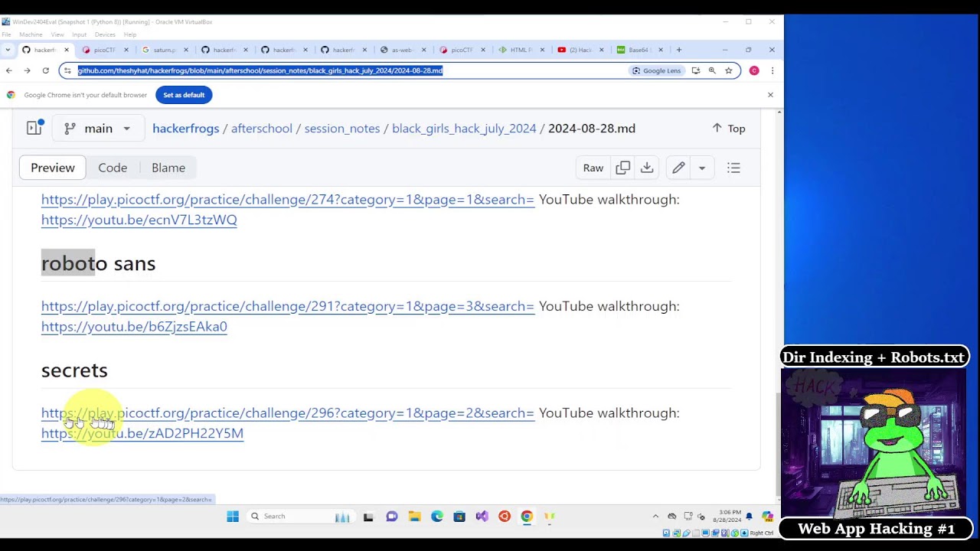
Task: Switch to the Code tab
Action: [x=113, y=168]
